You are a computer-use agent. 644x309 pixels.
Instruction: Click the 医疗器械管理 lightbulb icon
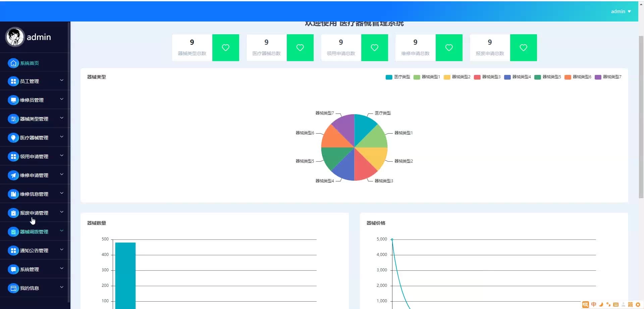13,138
